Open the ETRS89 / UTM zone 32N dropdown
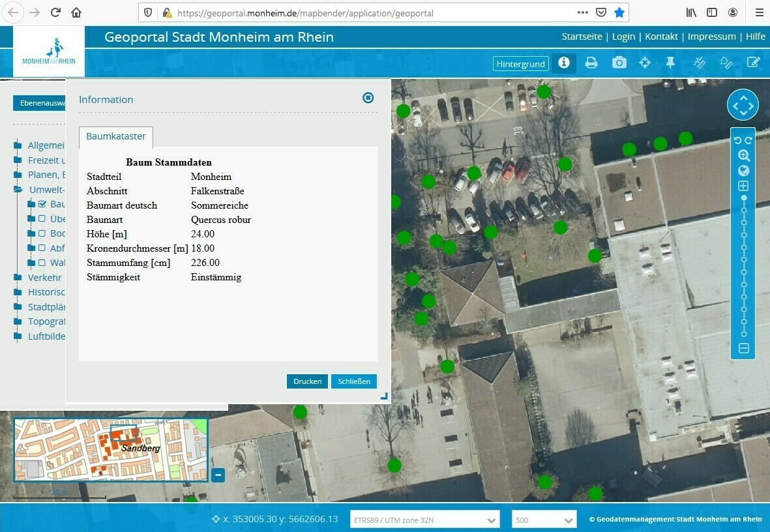 pyautogui.click(x=425, y=520)
